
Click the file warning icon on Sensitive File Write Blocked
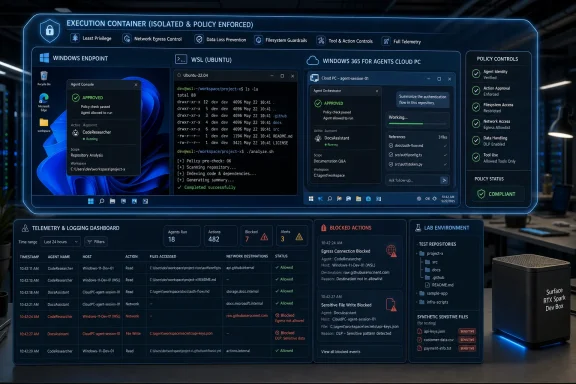point(392,305)
